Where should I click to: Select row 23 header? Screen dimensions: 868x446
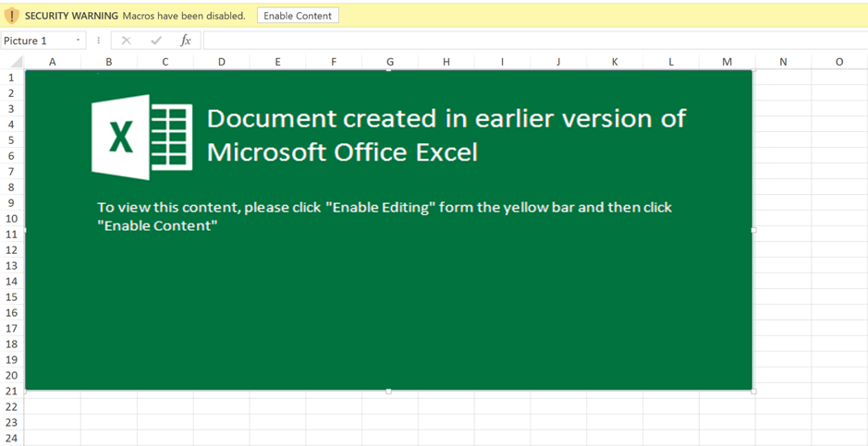coord(11,422)
